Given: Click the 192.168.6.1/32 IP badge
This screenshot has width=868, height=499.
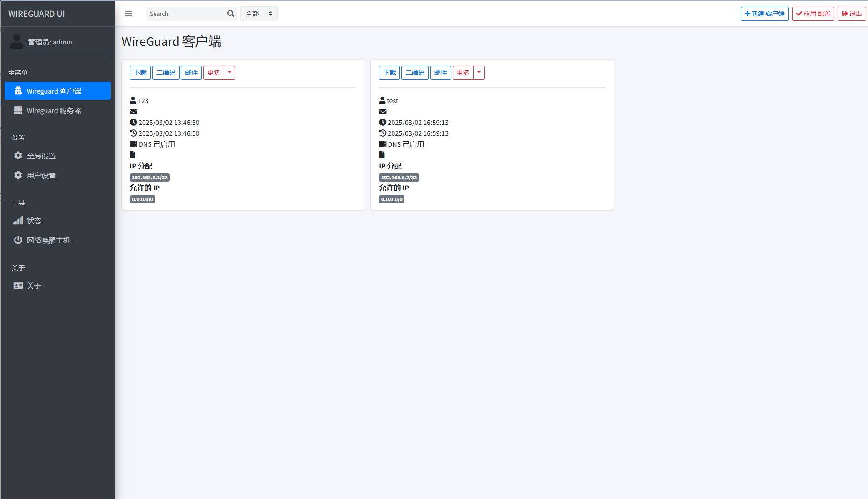Looking at the screenshot, I should [150, 178].
